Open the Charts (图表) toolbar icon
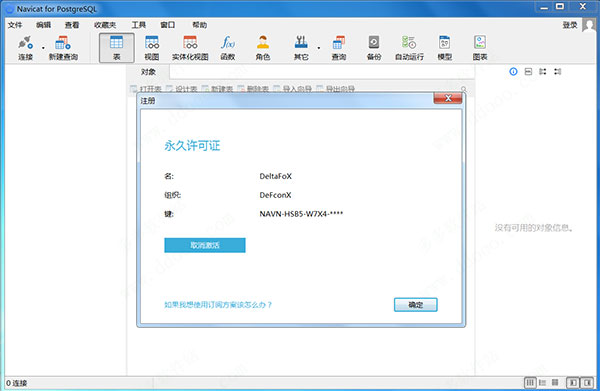The width and height of the screenshot is (600, 391). [x=480, y=48]
